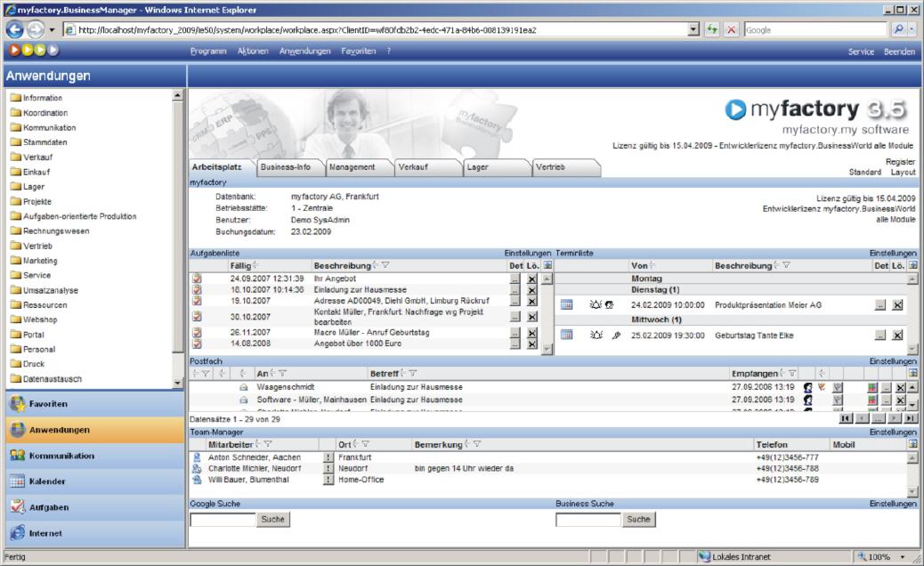Click Suche button under Business Suche
This screenshot has height=566, width=924.
(x=638, y=520)
